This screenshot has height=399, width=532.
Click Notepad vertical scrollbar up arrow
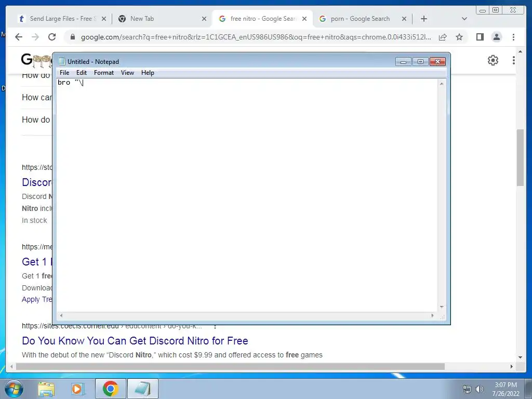pyautogui.click(x=442, y=83)
